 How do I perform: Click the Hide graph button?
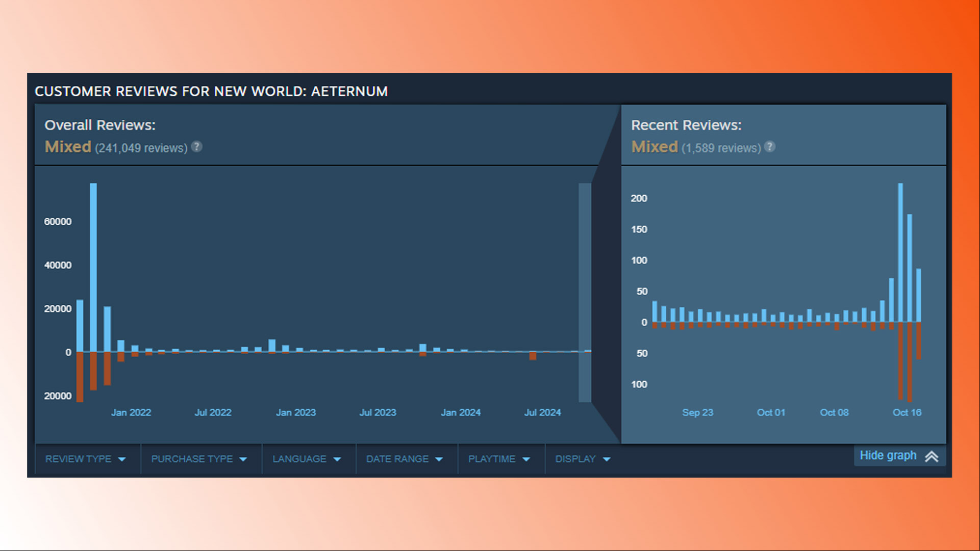point(899,456)
